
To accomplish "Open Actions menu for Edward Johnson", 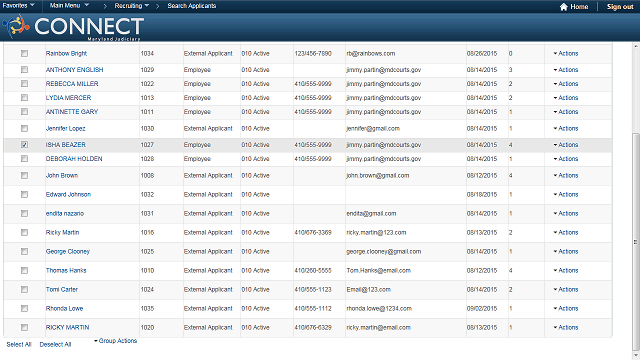I will point(566,195).
